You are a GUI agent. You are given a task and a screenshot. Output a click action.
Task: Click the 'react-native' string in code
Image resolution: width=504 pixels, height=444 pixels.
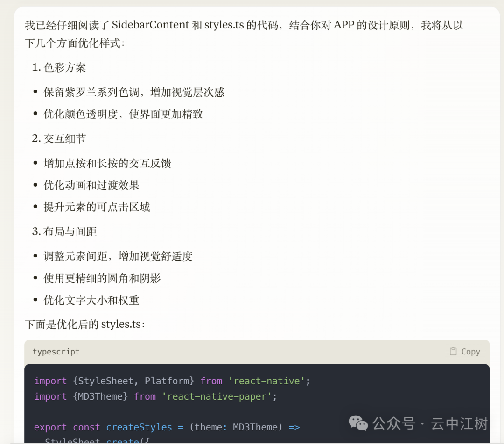pos(266,381)
